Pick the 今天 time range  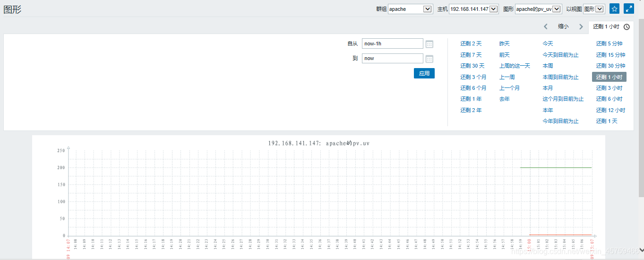pos(548,43)
